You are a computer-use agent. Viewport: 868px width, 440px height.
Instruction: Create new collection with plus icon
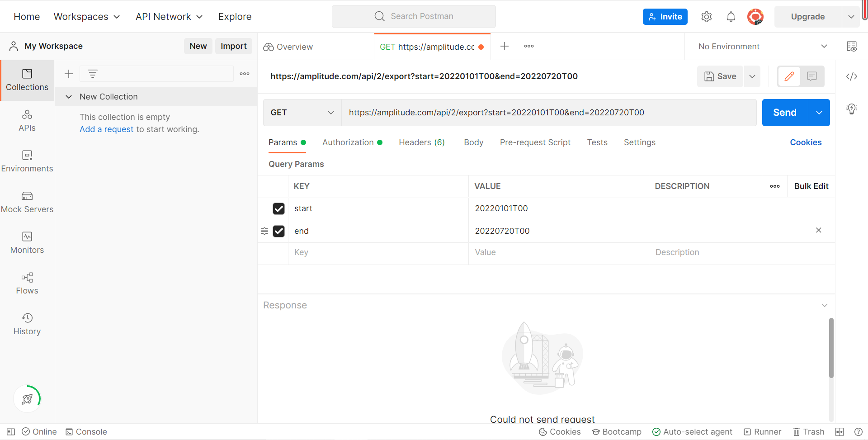click(69, 74)
